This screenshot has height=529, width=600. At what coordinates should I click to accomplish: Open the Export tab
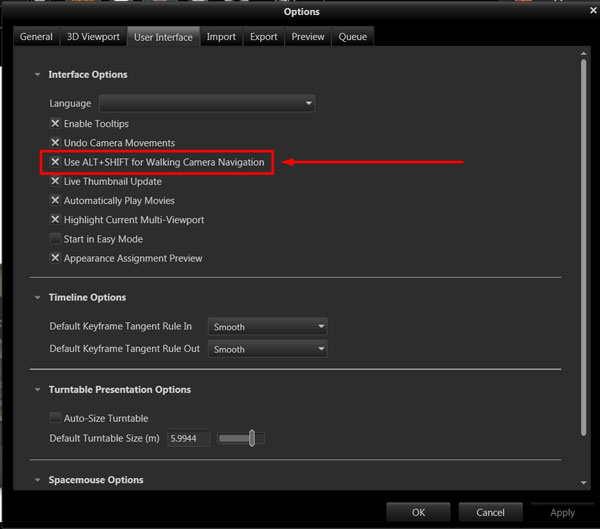click(263, 37)
